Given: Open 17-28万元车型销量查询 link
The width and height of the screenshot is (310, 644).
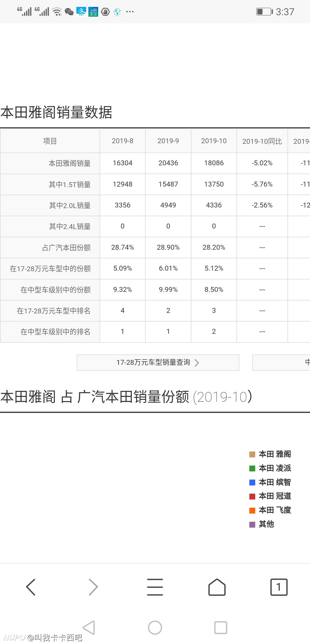Looking at the screenshot, I should click(153, 362).
